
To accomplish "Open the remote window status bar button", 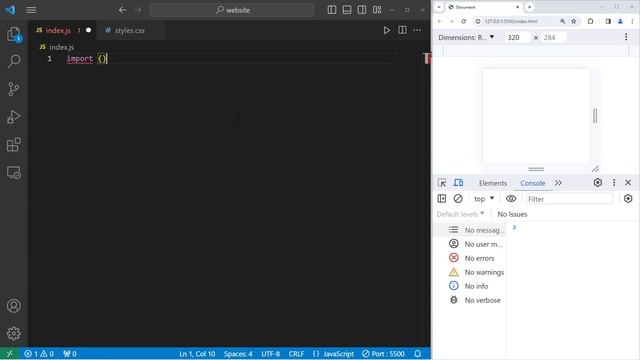I will 10,353.
